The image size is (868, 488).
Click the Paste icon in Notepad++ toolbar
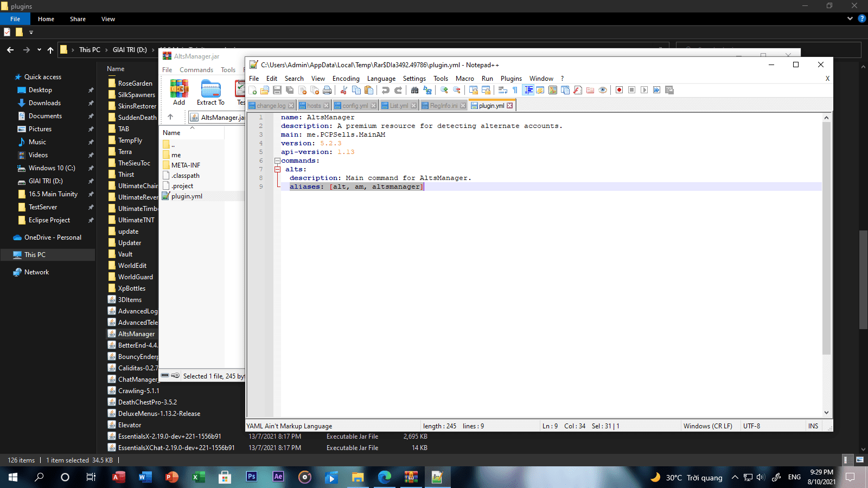(x=369, y=90)
